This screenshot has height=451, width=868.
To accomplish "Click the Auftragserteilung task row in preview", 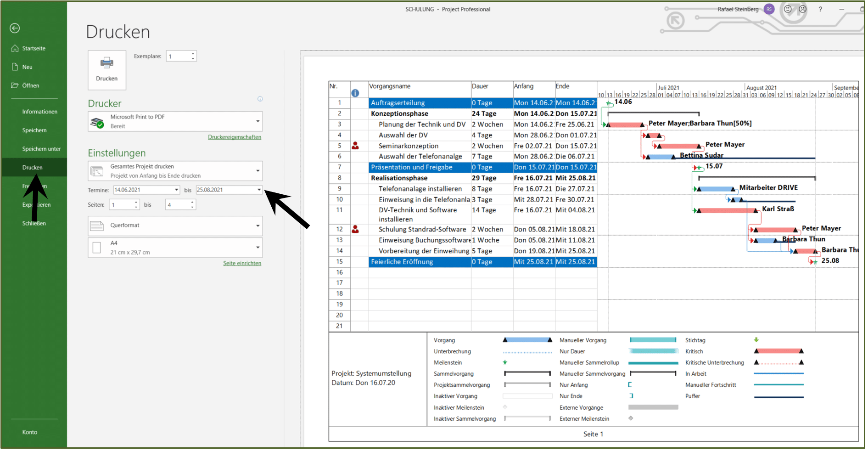I will click(x=463, y=103).
